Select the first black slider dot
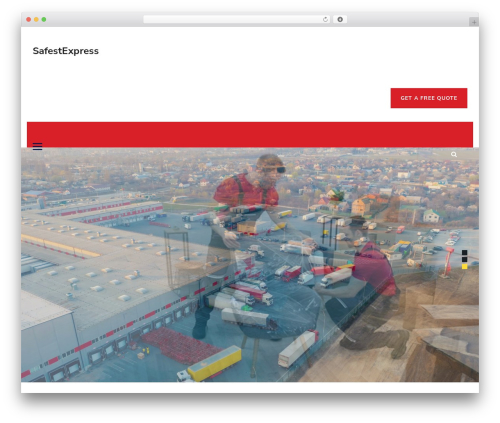Image resolution: width=500 pixels, height=423 pixels. coord(464,252)
